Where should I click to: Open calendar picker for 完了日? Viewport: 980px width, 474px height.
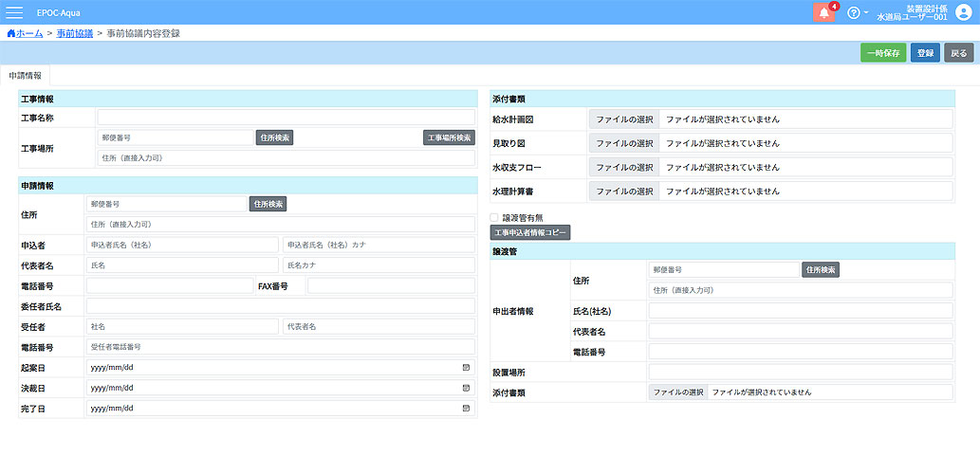466,409
